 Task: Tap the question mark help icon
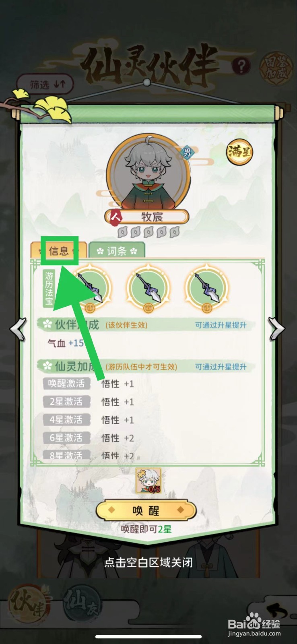[241, 66]
